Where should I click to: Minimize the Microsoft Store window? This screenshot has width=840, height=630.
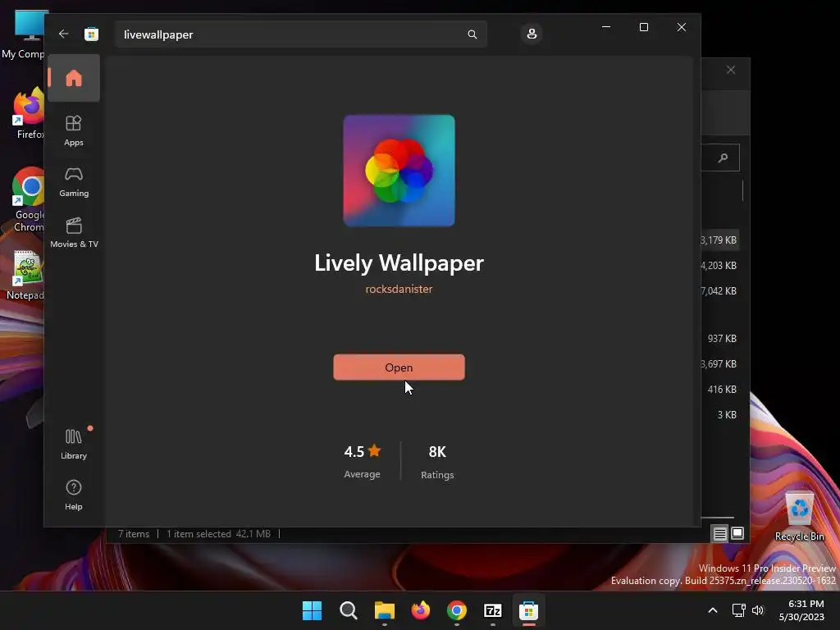tap(606, 27)
